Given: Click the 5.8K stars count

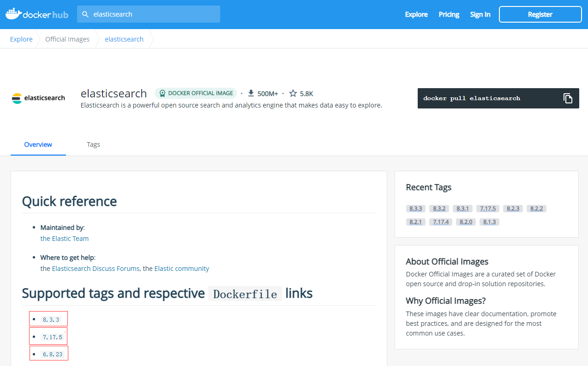Looking at the screenshot, I should click(x=306, y=94).
